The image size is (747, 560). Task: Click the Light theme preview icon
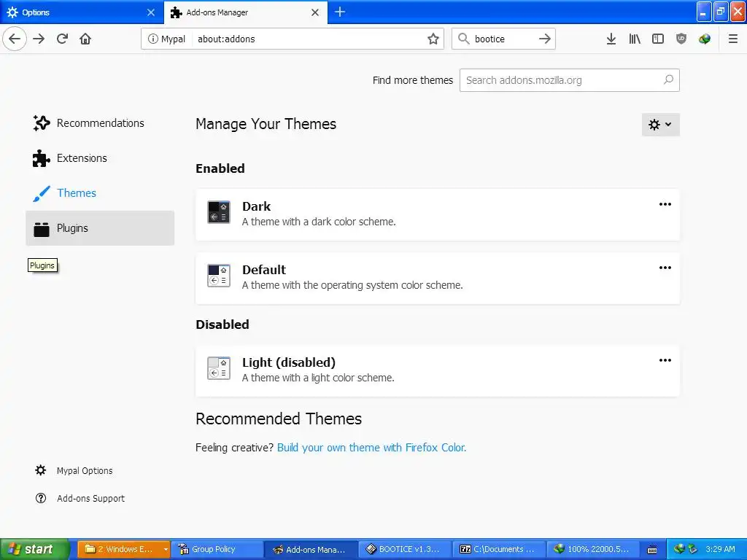[219, 368]
